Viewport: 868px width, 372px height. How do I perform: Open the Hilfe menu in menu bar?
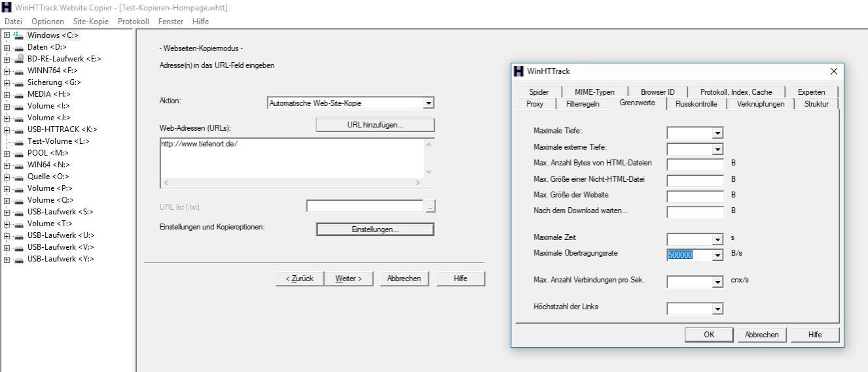pyautogui.click(x=201, y=22)
